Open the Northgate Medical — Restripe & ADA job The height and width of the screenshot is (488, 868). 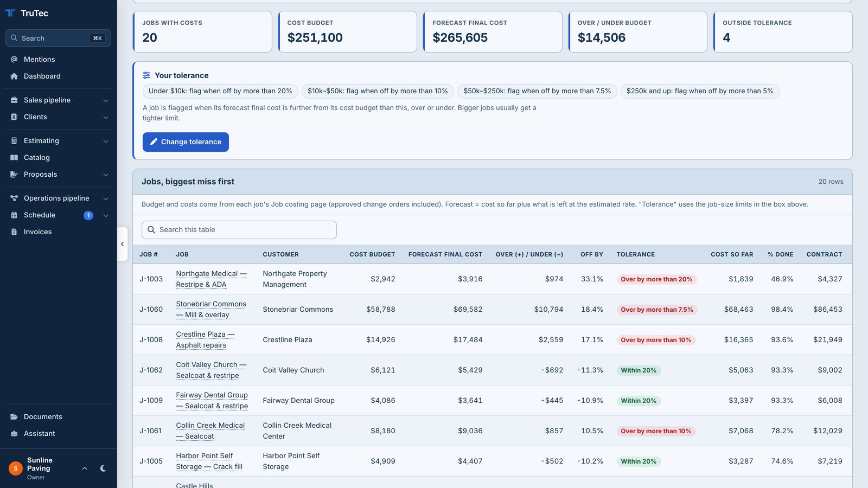click(211, 279)
